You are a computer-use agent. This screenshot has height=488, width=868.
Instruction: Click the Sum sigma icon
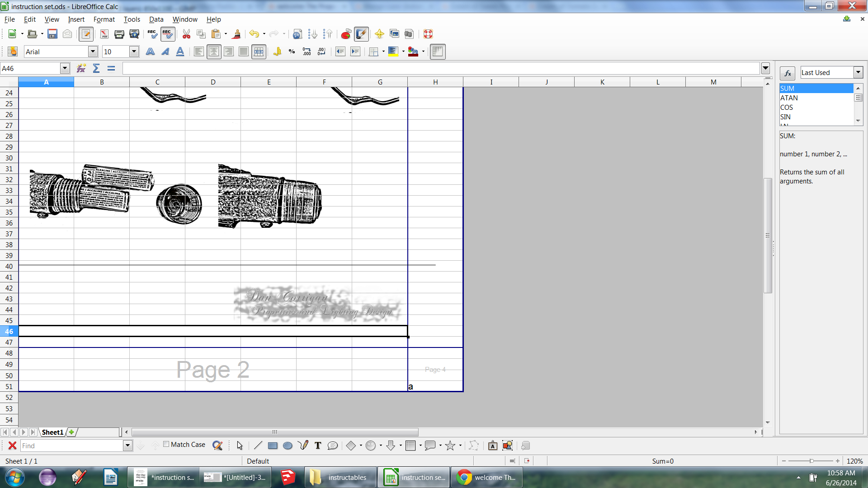click(96, 68)
